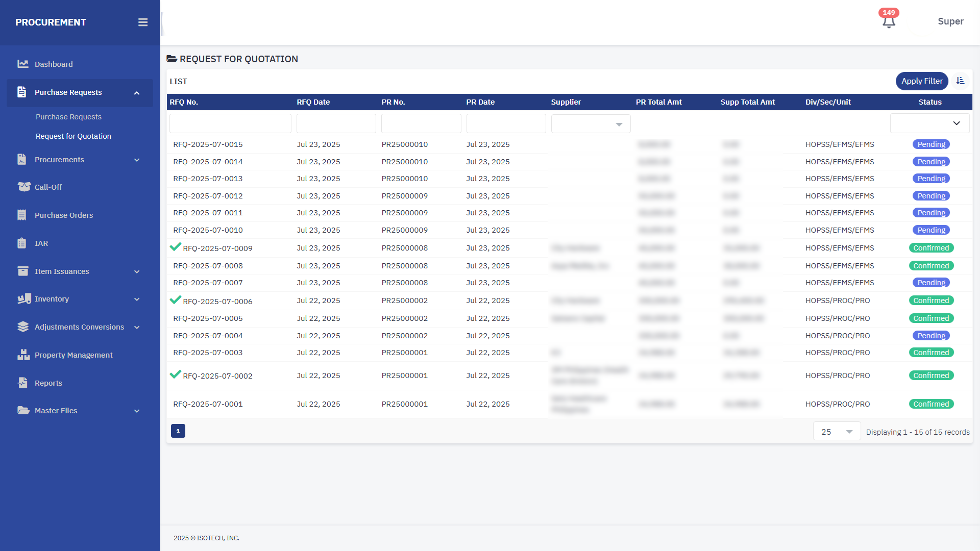Click the green checkmark on RFQ-2025-07-0009

[x=175, y=247]
